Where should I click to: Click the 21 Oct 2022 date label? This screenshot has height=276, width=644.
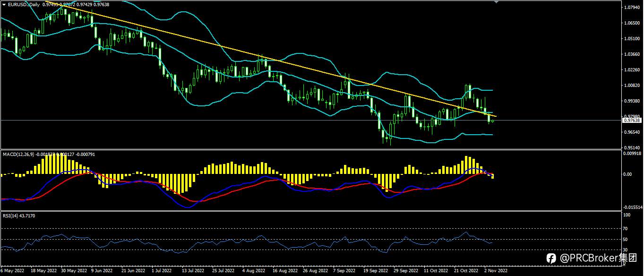[x=466, y=271]
